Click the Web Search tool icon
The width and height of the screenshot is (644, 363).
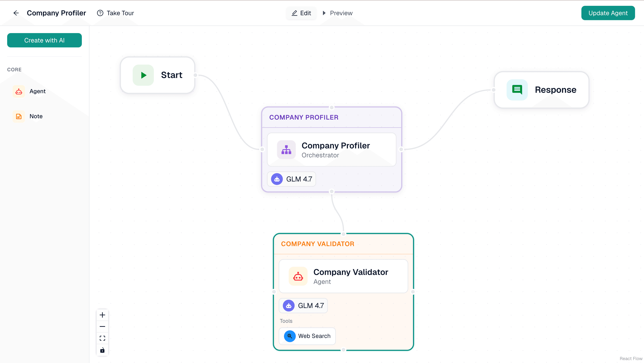[x=290, y=336]
